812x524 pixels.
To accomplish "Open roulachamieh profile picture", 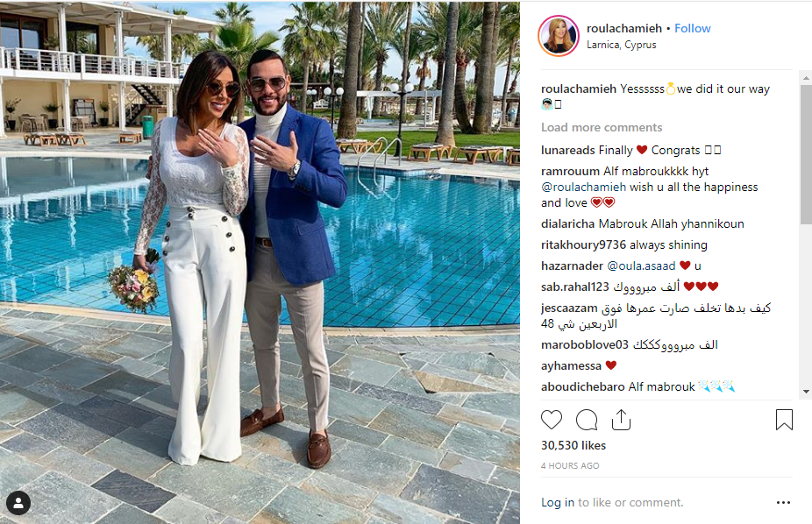I will [x=559, y=36].
